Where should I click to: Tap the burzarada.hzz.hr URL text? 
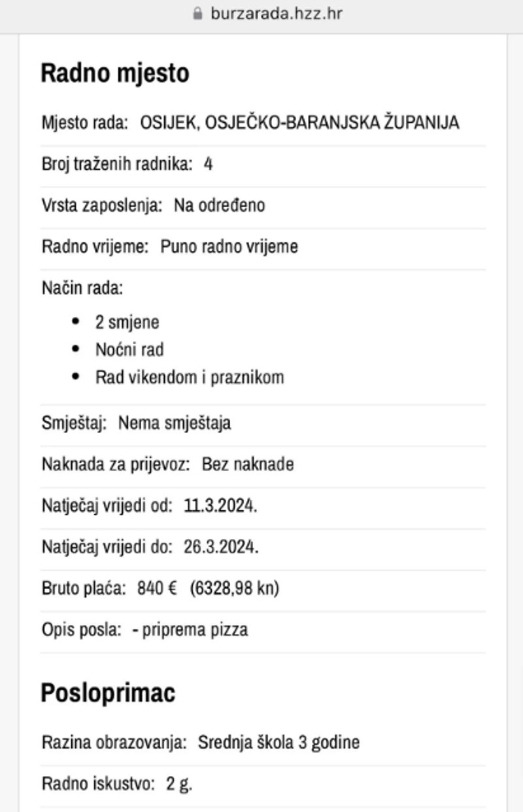tap(276, 14)
